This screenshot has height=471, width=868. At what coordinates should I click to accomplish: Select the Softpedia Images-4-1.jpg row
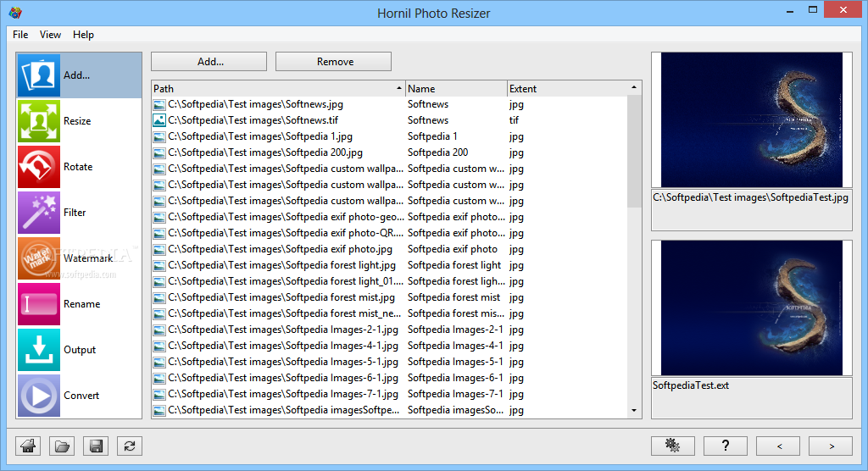390,346
